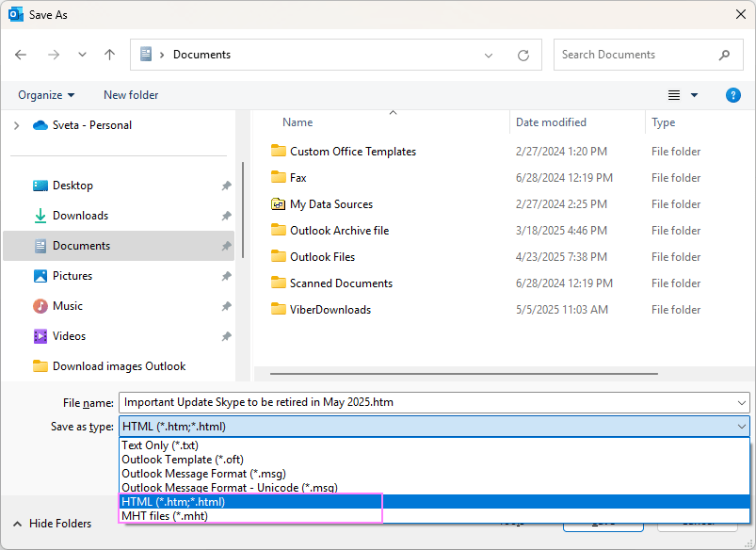Choose Outlook Message Format - Unicode option
Screen dimensions: 756x550
pos(434,488)
